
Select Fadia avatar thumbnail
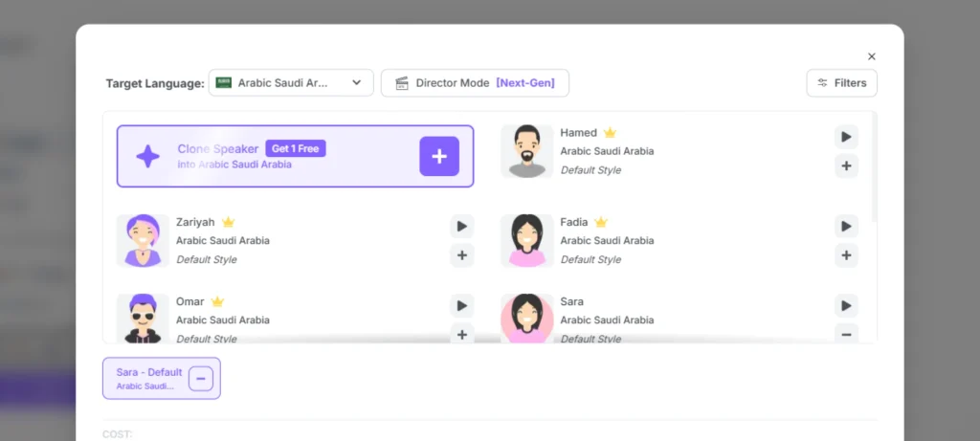(527, 240)
